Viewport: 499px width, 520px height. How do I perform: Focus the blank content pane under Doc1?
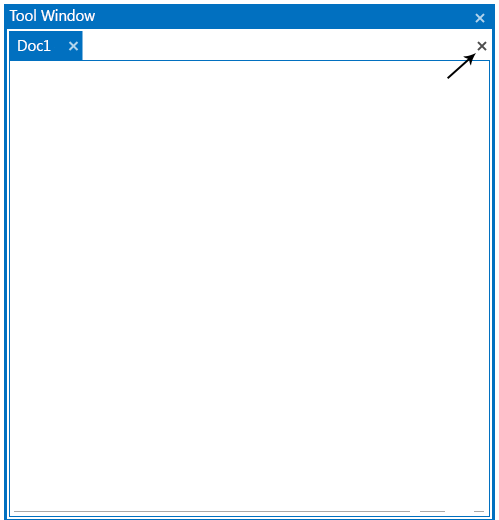249,288
